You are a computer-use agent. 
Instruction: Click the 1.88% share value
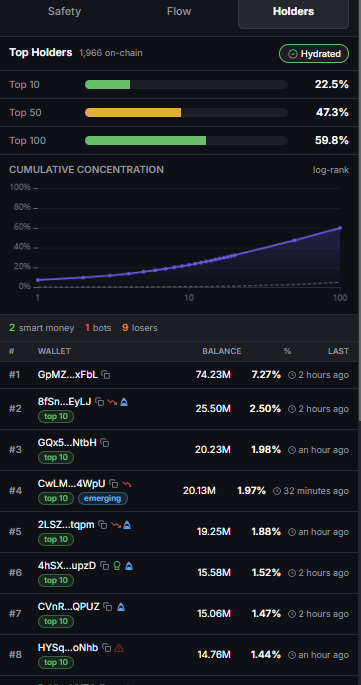[266, 532]
